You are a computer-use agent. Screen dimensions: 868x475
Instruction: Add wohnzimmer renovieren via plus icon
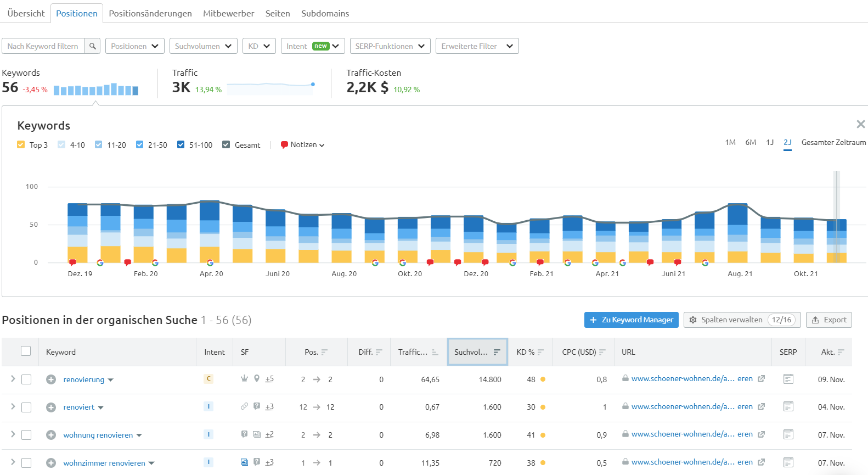51,463
